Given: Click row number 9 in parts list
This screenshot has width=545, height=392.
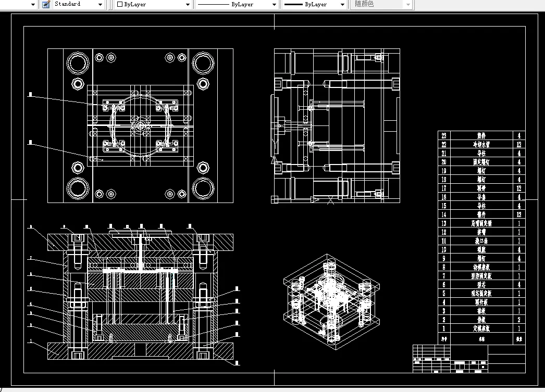Looking at the screenshot, I should (x=444, y=258).
